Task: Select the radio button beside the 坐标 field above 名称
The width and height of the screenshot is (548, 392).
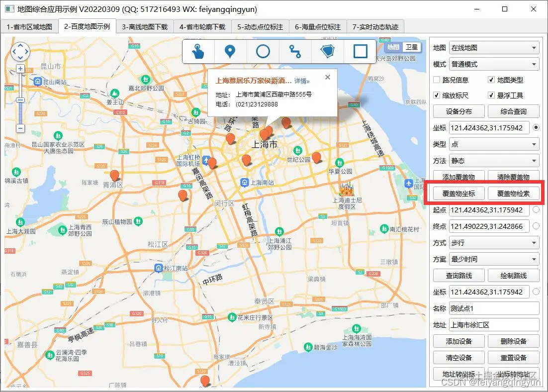Action: [x=536, y=292]
